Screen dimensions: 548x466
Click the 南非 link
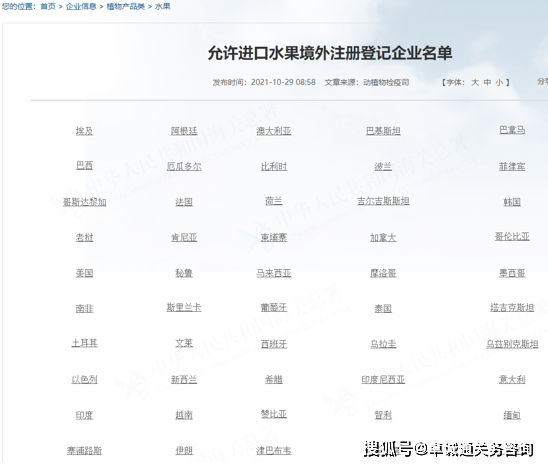pos(84,309)
